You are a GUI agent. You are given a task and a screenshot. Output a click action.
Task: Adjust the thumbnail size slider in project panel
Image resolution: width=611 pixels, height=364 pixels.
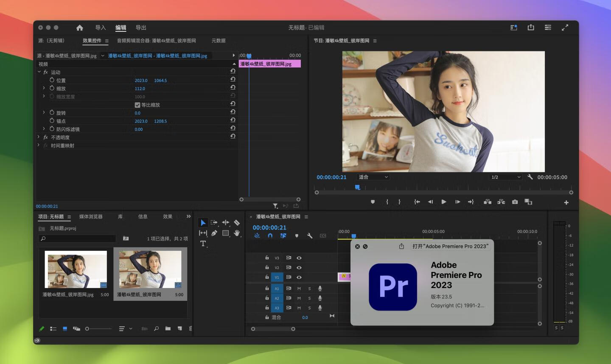(98, 329)
